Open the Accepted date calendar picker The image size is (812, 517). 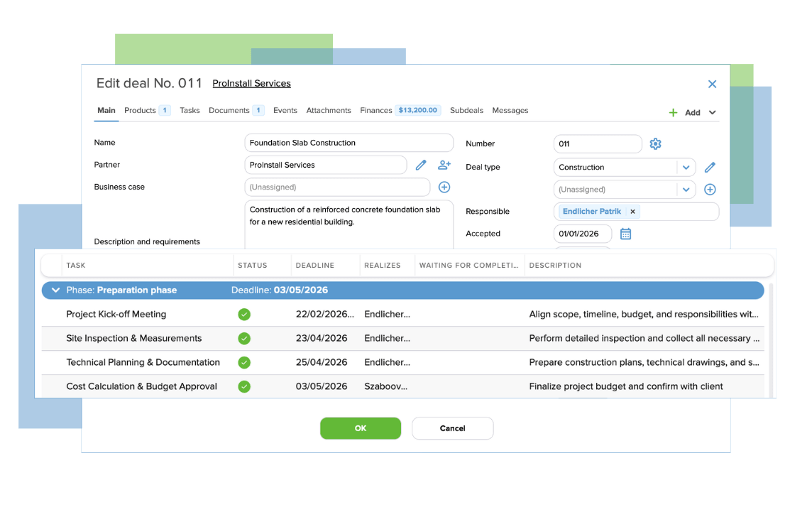(x=625, y=233)
